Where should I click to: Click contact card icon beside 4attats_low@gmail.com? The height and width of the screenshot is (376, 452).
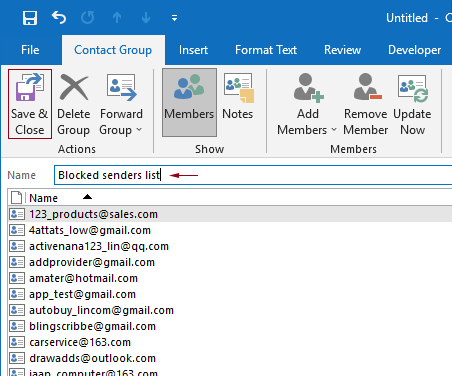point(17,230)
